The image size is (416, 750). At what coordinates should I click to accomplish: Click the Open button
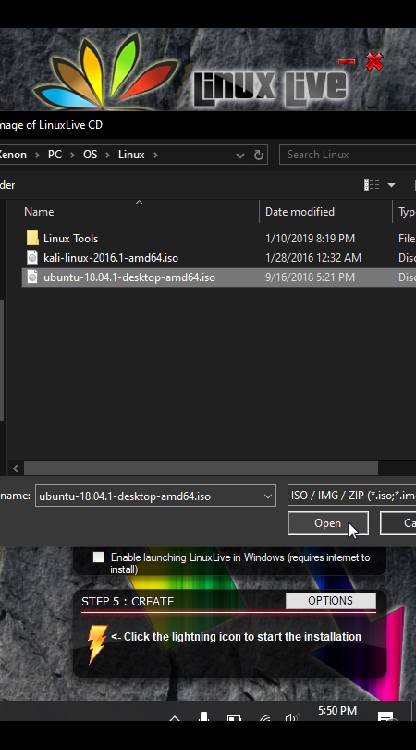tap(328, 523)
